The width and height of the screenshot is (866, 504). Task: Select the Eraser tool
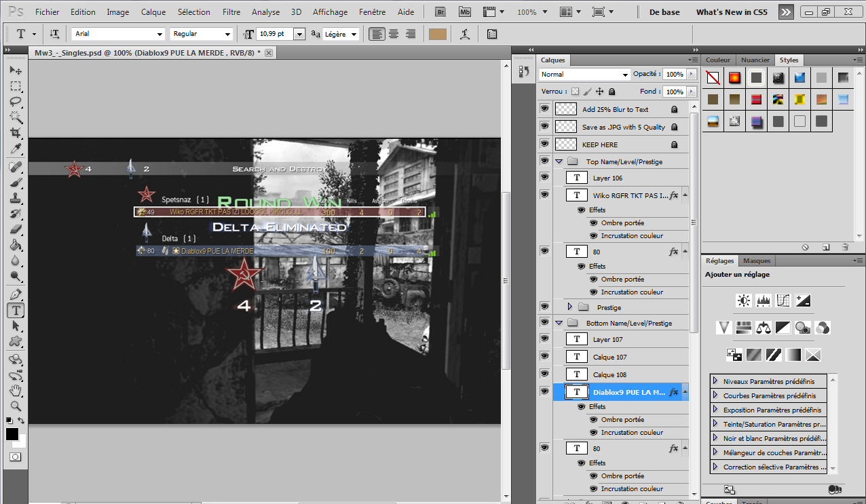pos(15,230)
